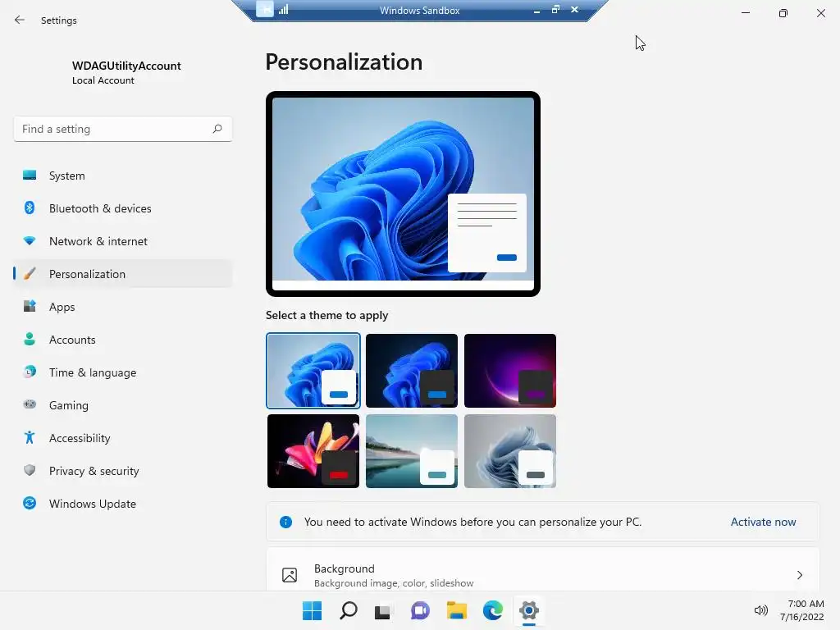Restore down the Sandbox connection bar button
The height and width of the screenshot is (630, 840).
point(555,10)
